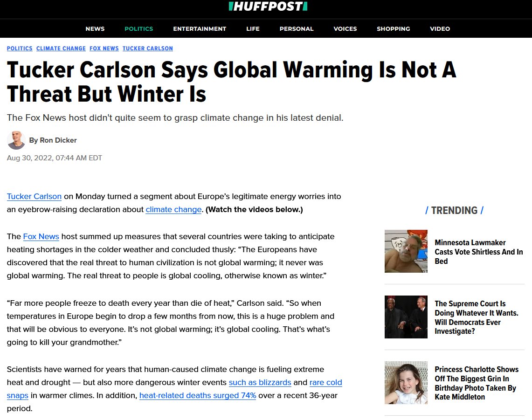Screen dimensions: 532x420
Task: Open the 'climate change' inline link
Action: (x=174, y=209)
